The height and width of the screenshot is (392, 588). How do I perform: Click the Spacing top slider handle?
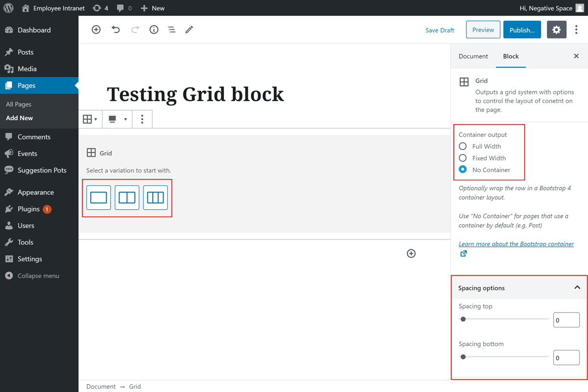pos(463,319)
